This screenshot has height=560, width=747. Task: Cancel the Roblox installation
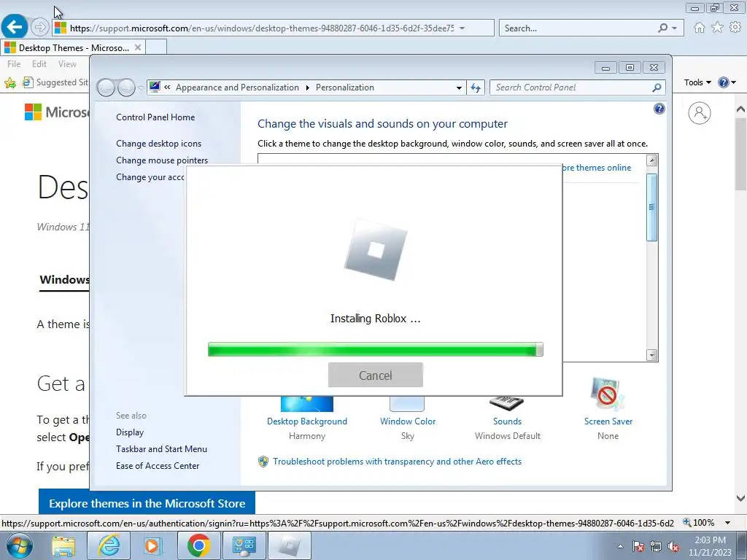[x=376, y=376]
